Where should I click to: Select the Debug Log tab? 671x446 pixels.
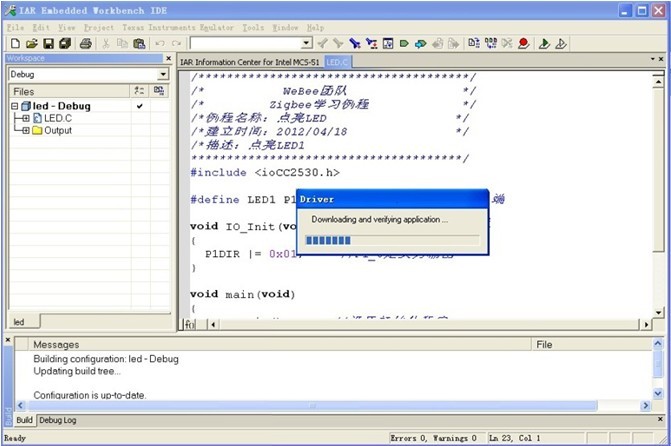tap(58, 420)
